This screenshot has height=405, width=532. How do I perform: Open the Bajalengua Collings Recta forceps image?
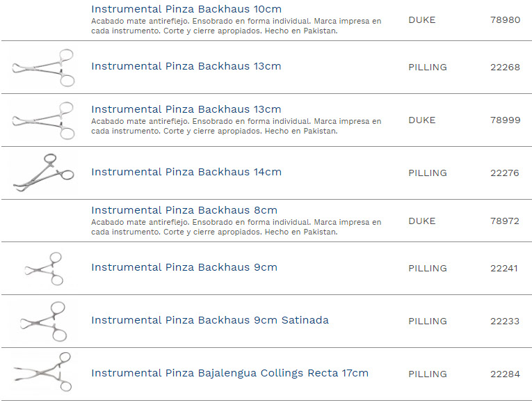point(43,374)
